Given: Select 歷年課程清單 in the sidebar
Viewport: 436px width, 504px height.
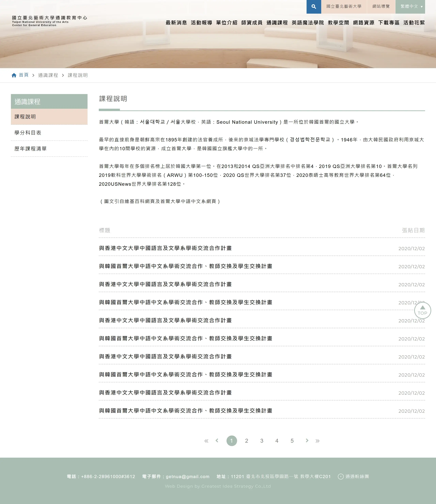Looking at the screenshot, I should pos(49,149).
